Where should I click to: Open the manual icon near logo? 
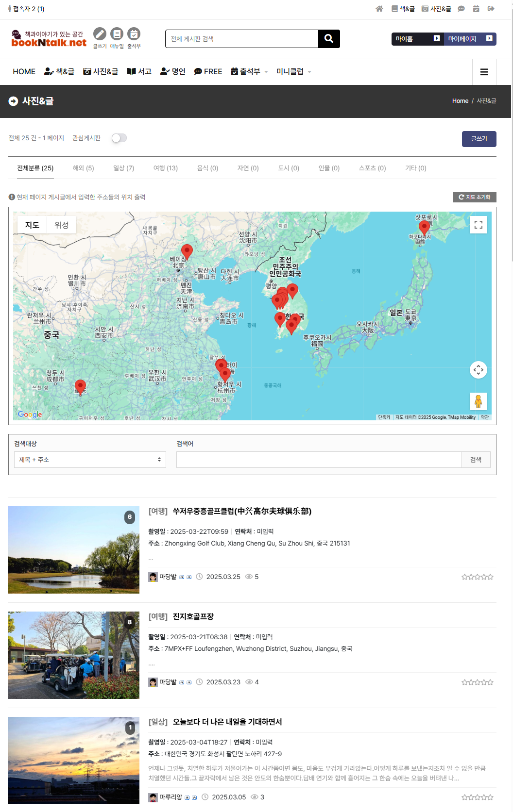[x=117, y=34]
